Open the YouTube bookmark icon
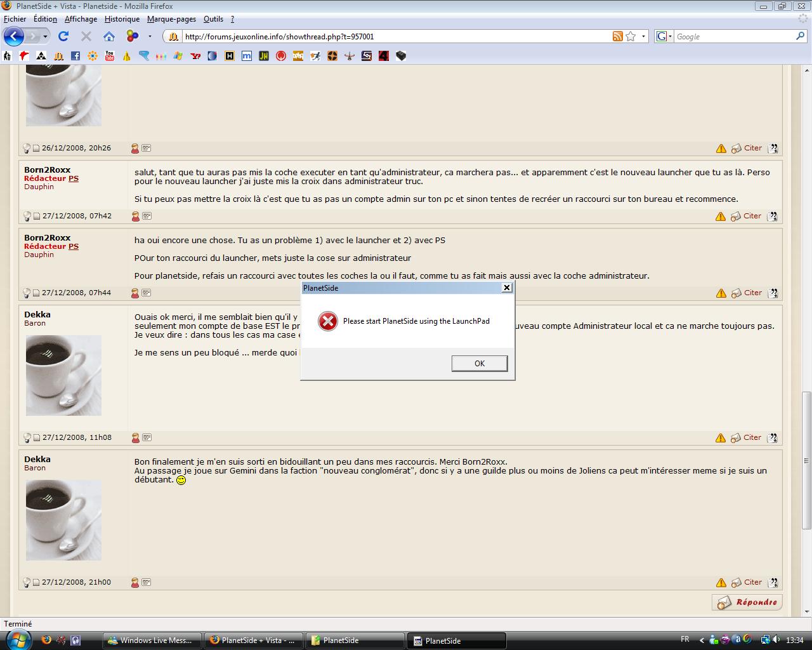The image size is (812, 650). tap(110, 56)
